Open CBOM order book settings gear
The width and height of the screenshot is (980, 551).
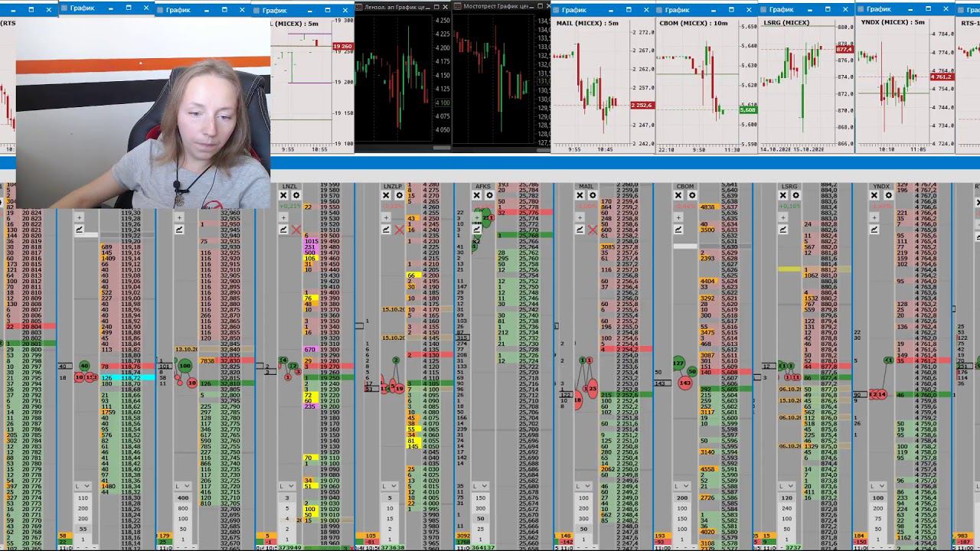pyautogui.click(x=691, y=196)
